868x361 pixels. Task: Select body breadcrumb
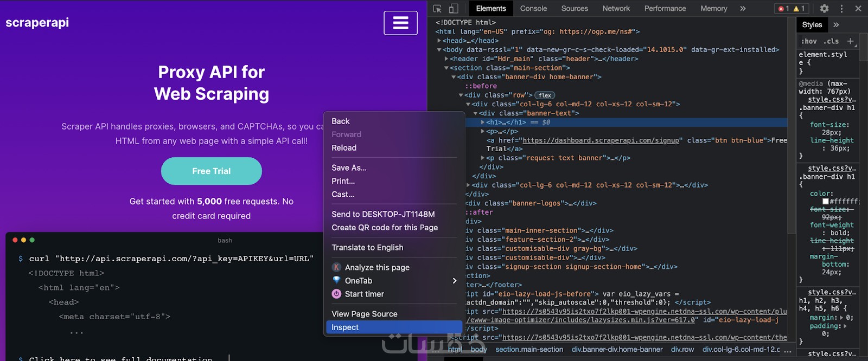(x=478, y=350)
